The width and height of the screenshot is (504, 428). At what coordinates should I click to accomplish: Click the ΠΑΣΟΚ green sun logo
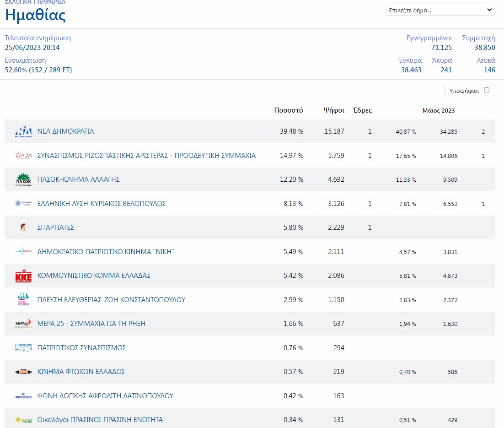pos(23,180)
